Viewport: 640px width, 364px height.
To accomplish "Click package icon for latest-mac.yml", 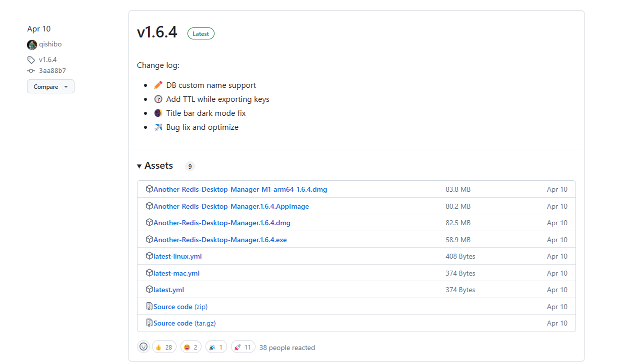I will pos(149,273).
